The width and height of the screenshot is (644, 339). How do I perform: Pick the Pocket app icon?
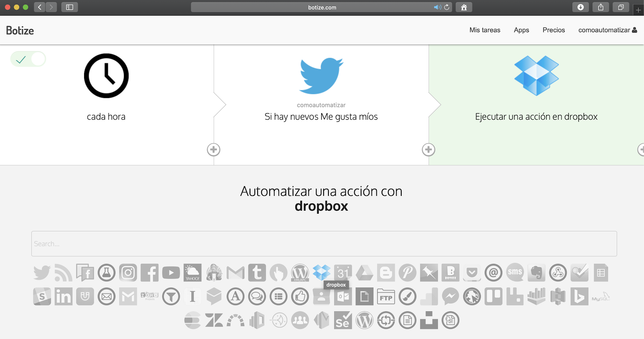472,273
